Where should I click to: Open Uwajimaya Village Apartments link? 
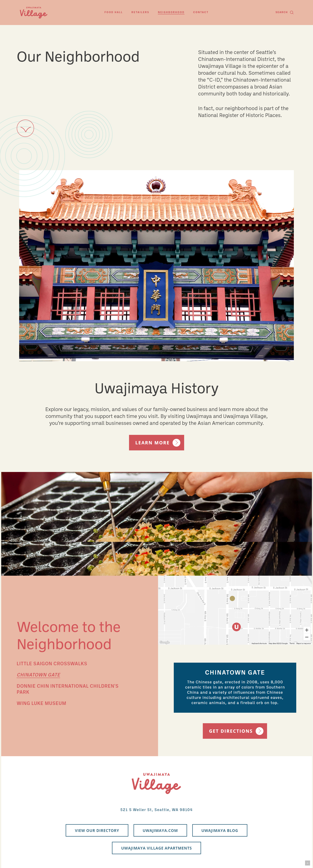[156, 848]
